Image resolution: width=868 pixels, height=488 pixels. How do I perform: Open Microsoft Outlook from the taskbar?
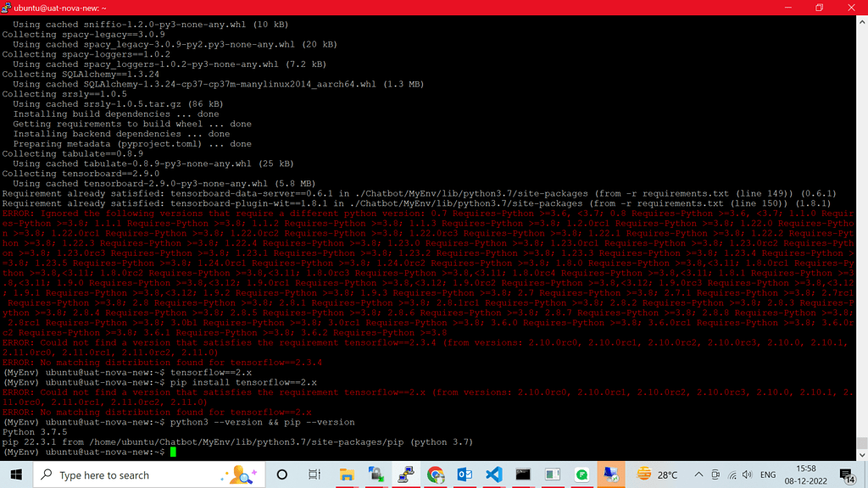[465, 474]
